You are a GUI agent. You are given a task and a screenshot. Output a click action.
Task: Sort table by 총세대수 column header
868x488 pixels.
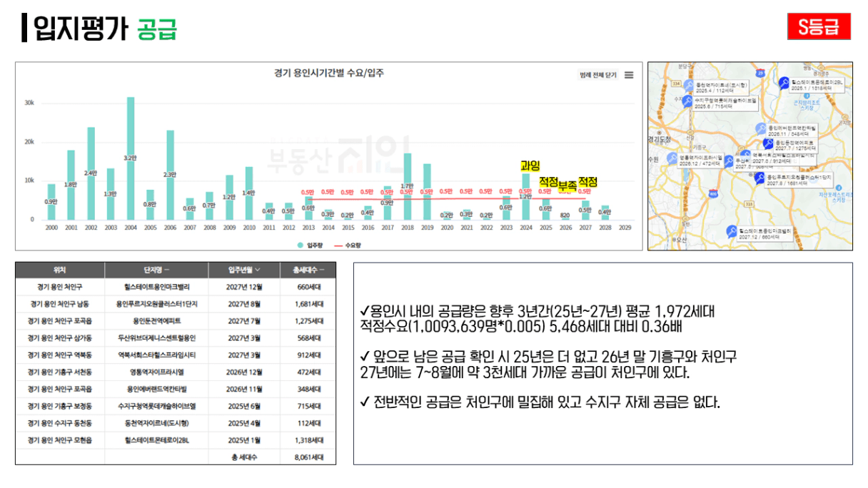click(308, 270)
